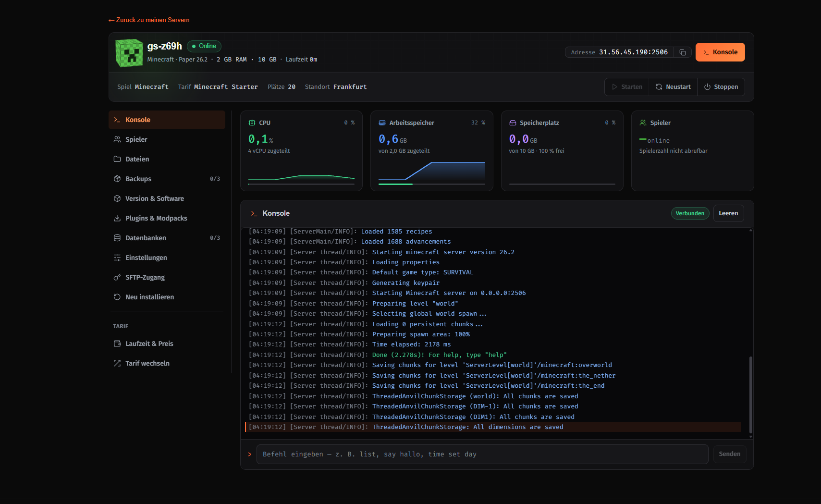Screen dimensions: 821x504
Task: Click the Einstellungen sliders icon
Action: tap(117, 258)
